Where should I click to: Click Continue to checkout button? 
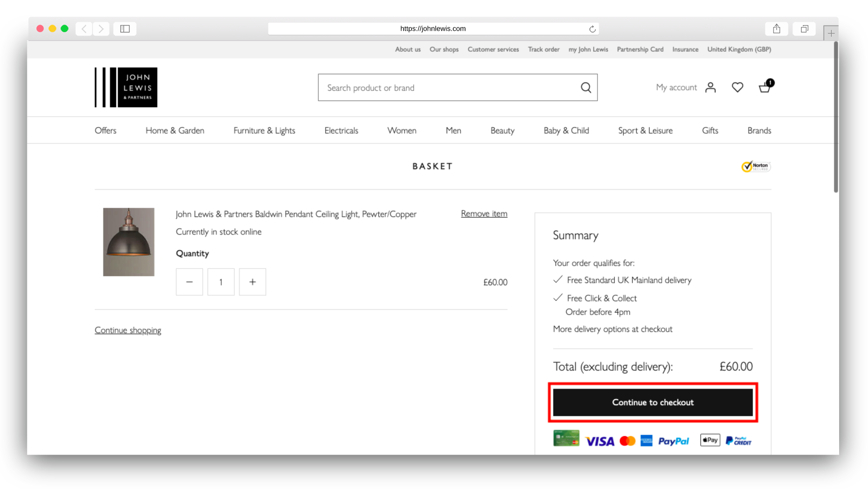(653, 402)
